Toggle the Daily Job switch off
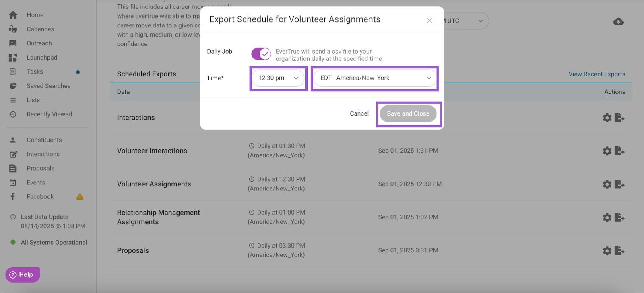The image size is (644, 293). pos(261,54)
